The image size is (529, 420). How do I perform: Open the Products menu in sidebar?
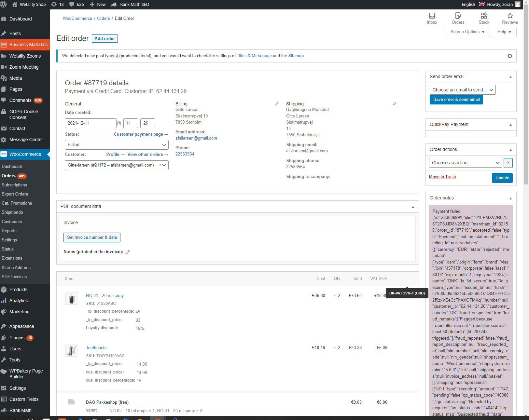(18, 290)
